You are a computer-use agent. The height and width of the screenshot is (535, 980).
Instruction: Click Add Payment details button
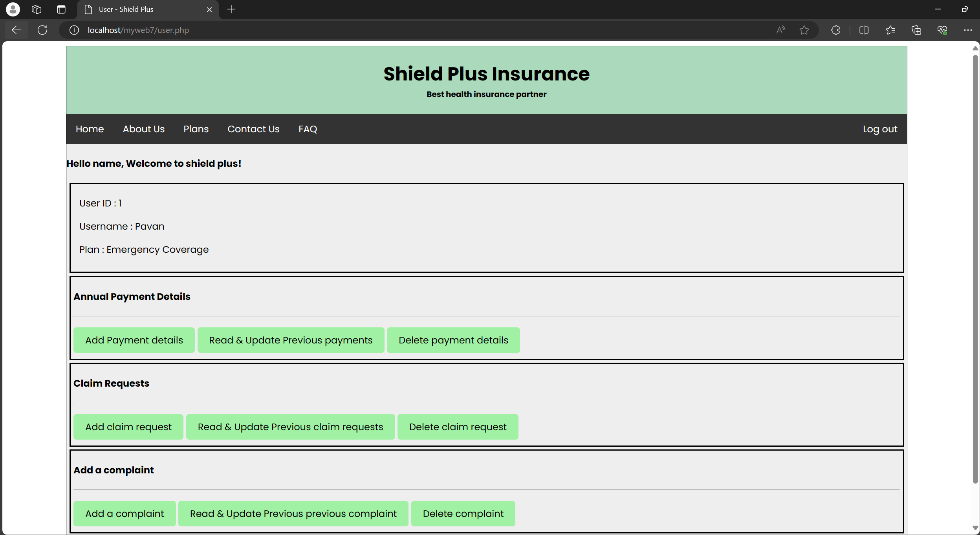[x=134, y=340]
